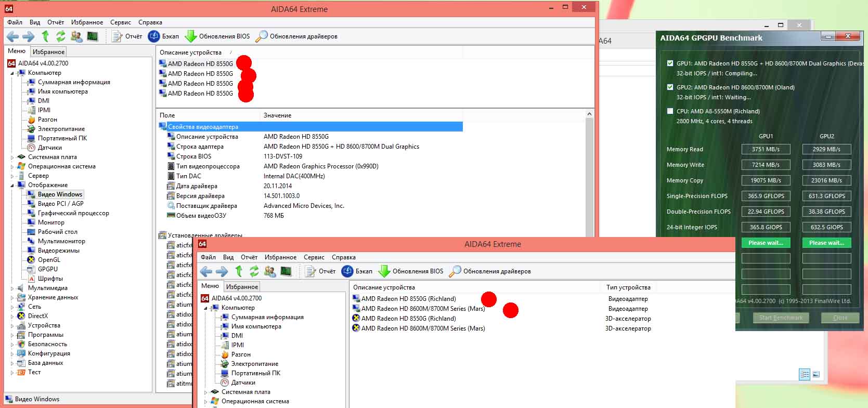Select Мультимонитор in the tree

tap(61, 241)
